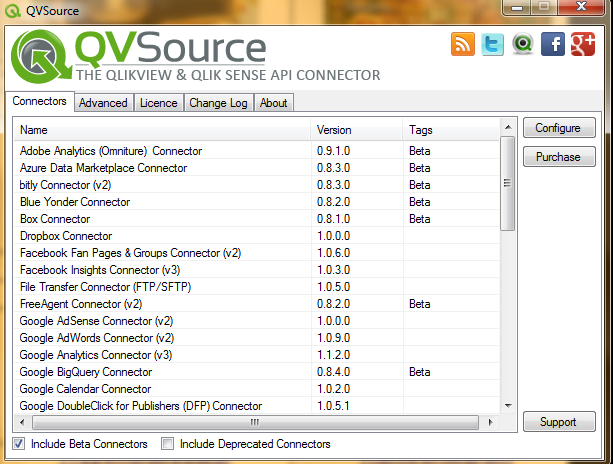This screenshot has width=613, height=464.
Task: Select Dropbox Connector row
Action: click(x=257, y=236)
